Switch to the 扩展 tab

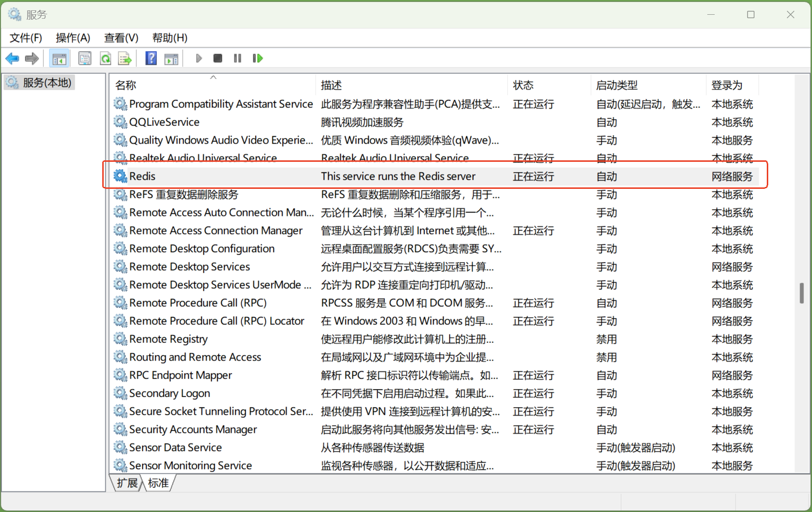[x=127, y=483]
